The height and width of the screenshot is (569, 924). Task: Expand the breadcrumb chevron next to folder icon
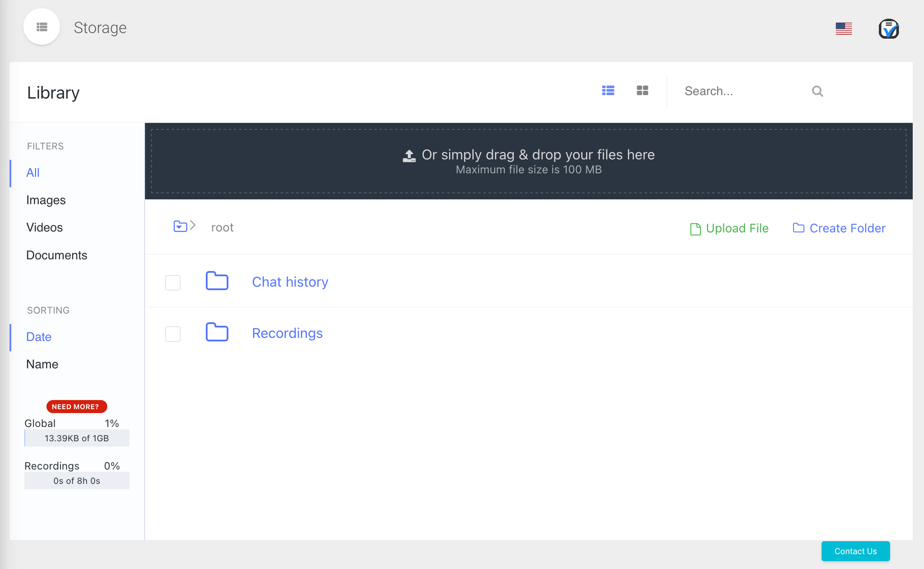[x=193, y=226]
